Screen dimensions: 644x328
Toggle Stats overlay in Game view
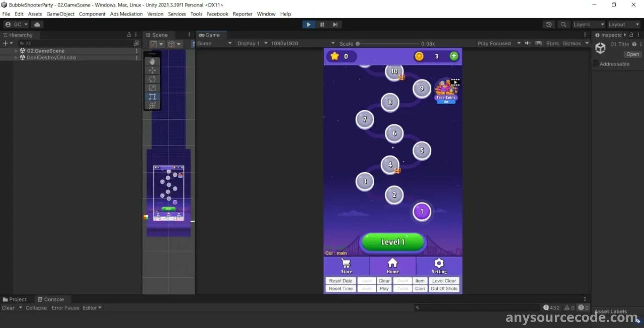(552, 44)
